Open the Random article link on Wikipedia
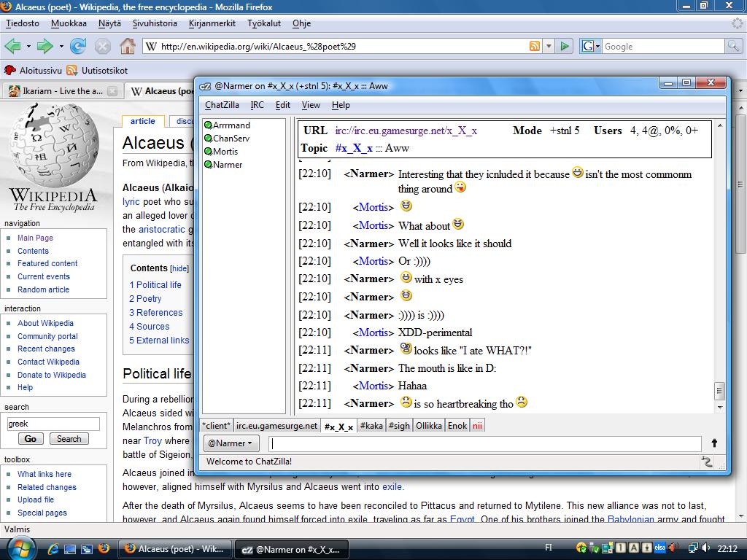 [43, 289]
